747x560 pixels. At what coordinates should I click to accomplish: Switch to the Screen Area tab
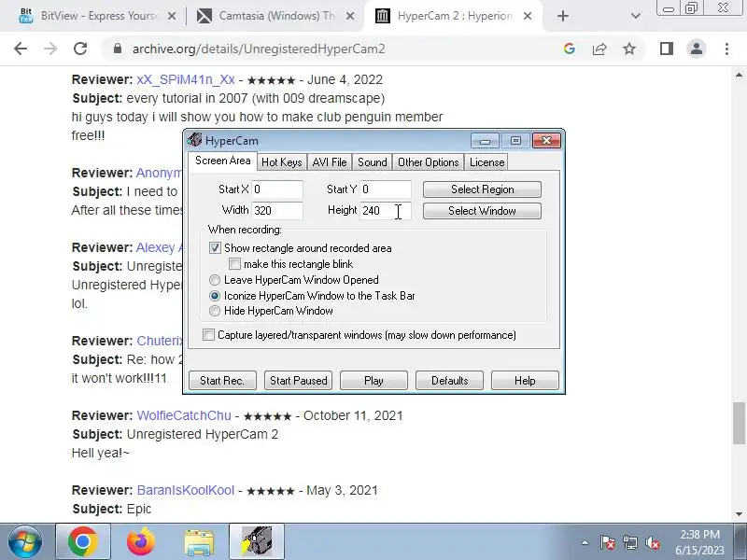point(222,161)
